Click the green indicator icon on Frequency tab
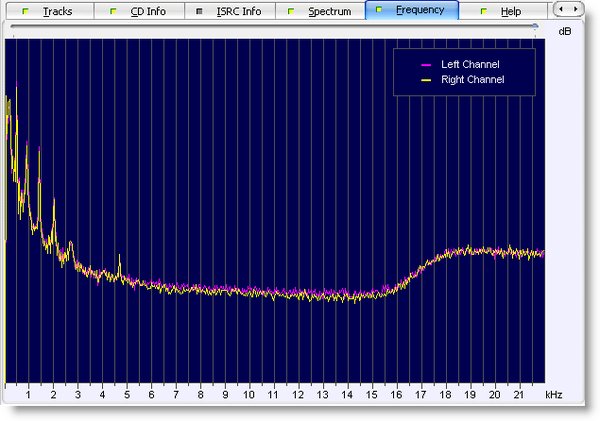600x421 pixels. [379, 10]
